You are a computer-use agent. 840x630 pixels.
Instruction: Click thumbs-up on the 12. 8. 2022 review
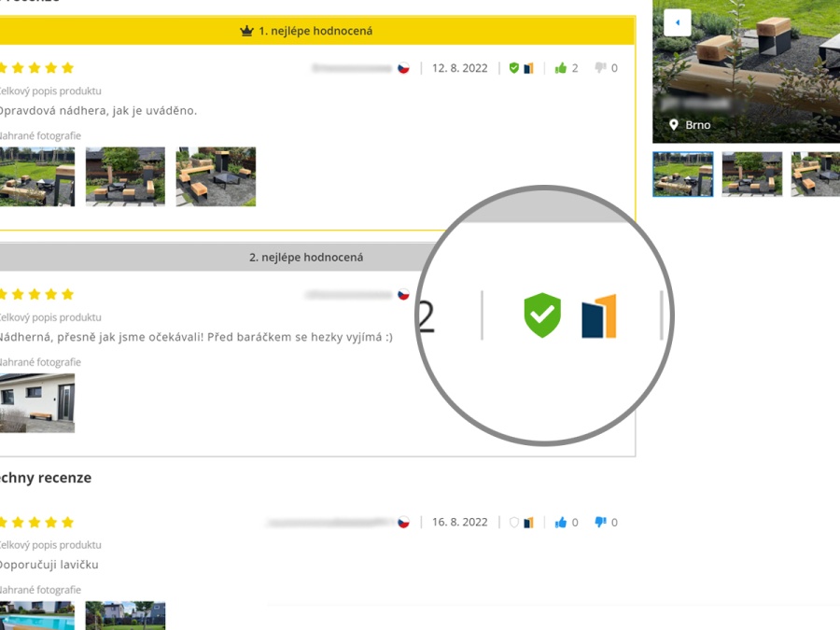point(561,68)
